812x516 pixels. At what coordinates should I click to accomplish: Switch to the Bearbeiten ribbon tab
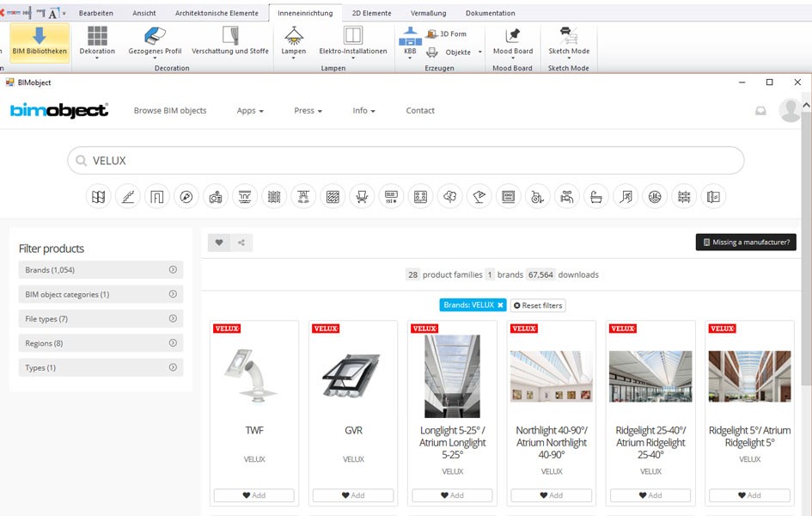click(x=95, y=13)
